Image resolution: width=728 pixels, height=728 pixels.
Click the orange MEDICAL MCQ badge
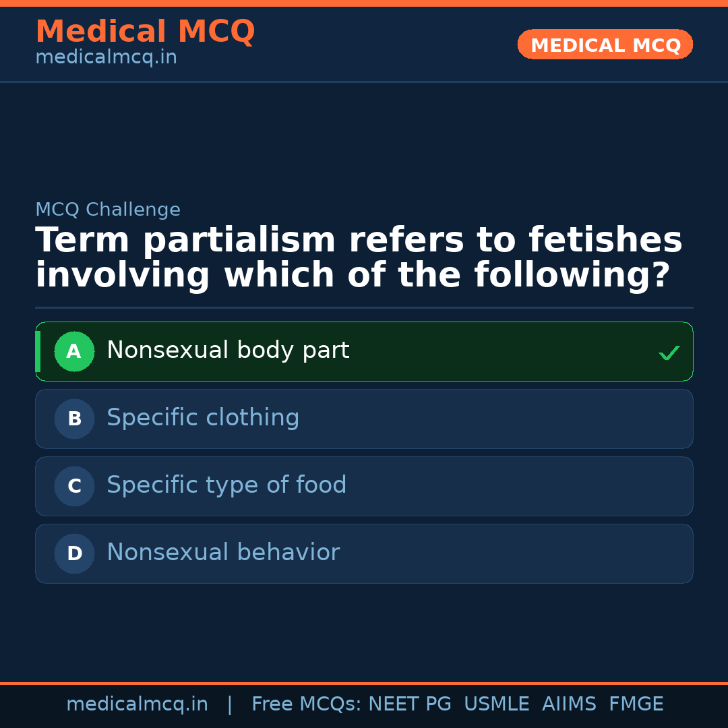pos(605,44)
